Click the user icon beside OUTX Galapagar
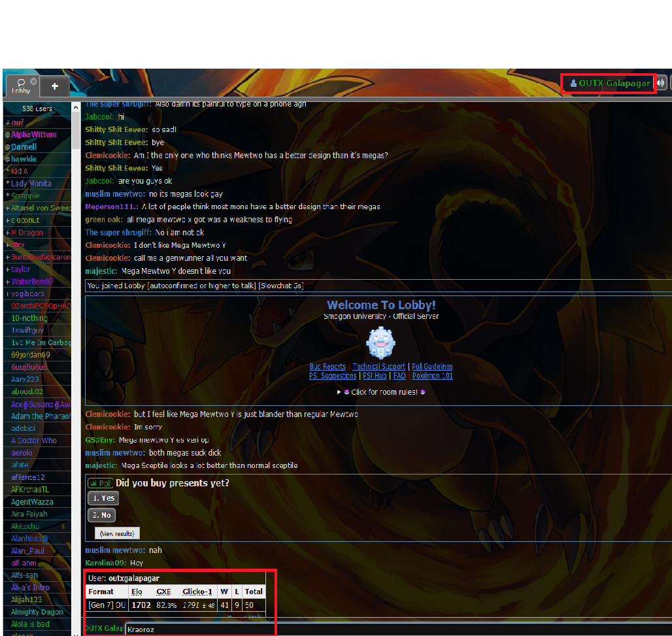672x636 pixels. point(573,84)
